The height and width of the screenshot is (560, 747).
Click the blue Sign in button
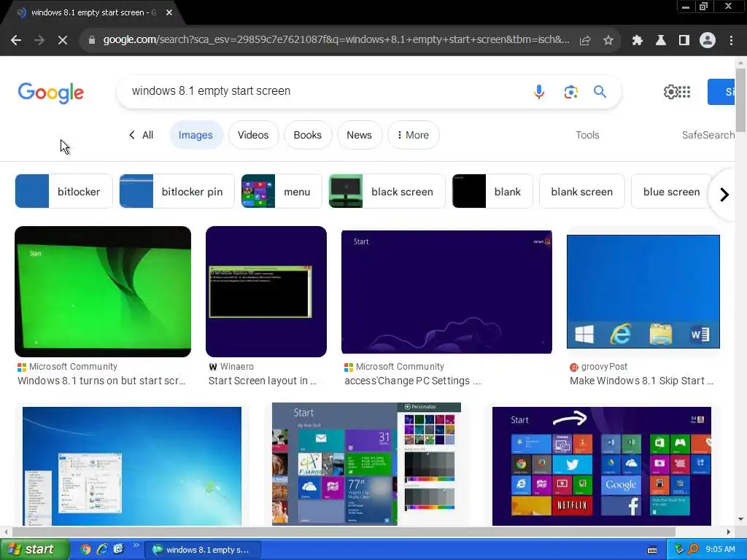pyautogui.click(x=721, y=92)
